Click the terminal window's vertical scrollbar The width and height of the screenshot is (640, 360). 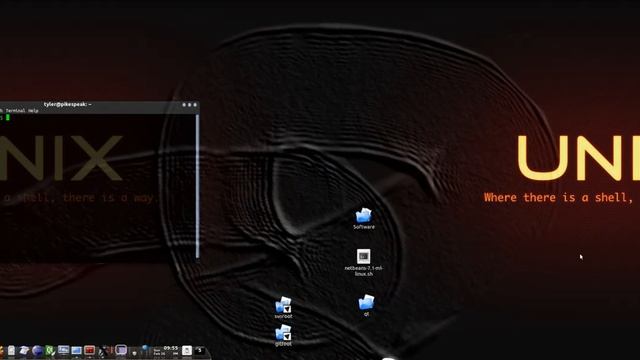[x=198, y=186]
